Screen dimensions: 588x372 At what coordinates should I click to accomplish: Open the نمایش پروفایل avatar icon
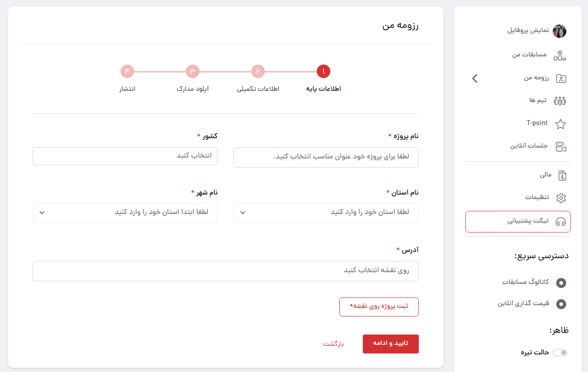coord(560,31)
